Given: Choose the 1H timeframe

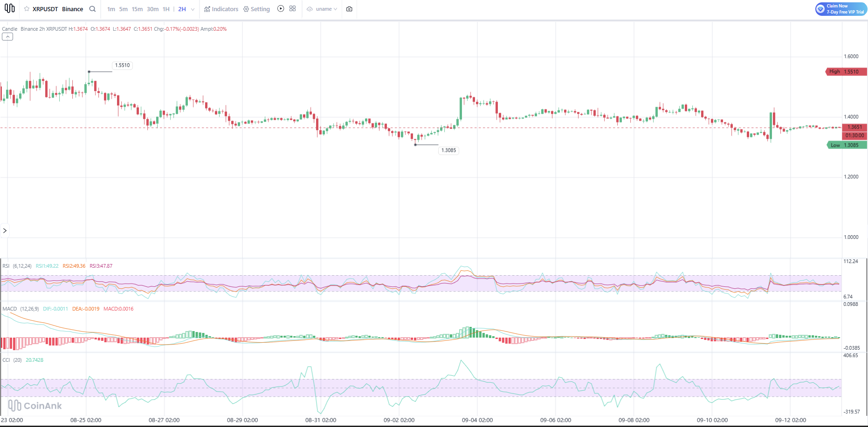Looking at the screenshot, I should [166, 9].
